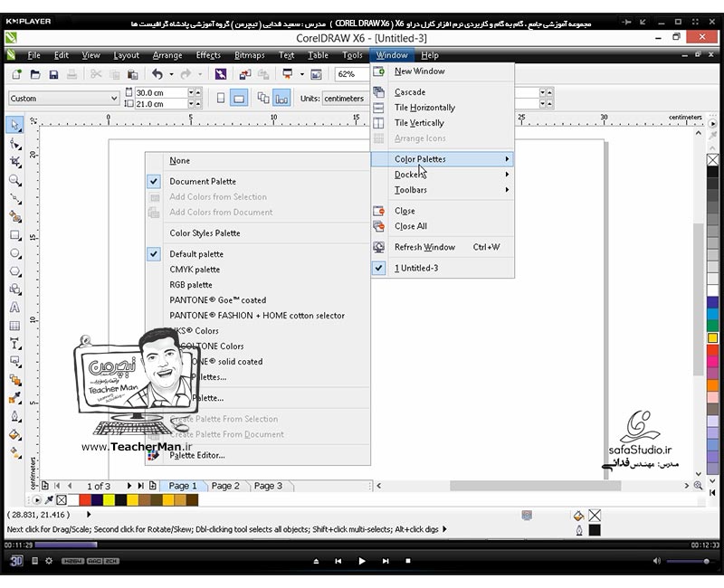Expand the Color Palettes submenu arrow
The height and width of the screenshot is (588, 724).
507,159
